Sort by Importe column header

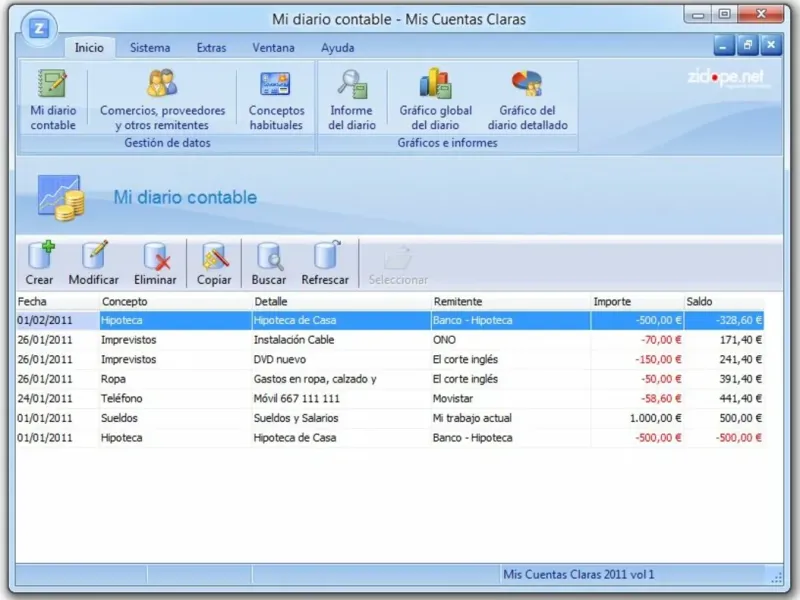(612, 301)
